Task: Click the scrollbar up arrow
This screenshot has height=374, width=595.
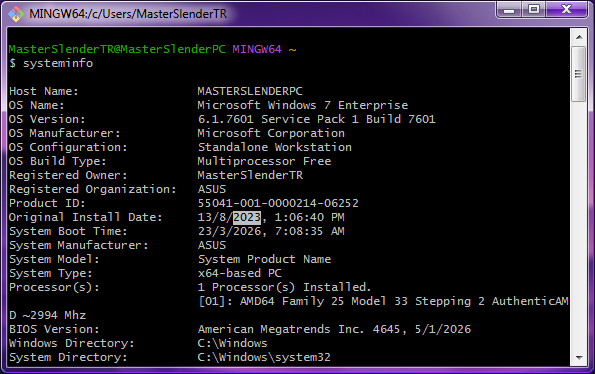Action: (x=579, y=37)
